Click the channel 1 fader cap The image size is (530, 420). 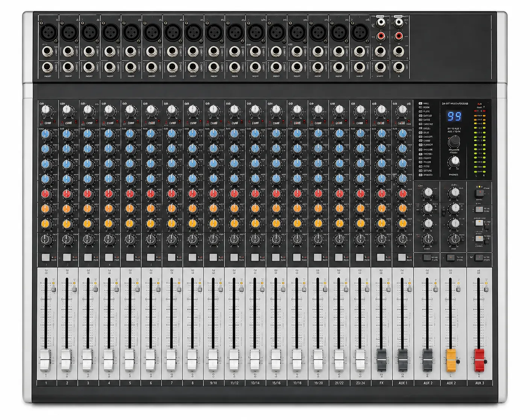45,361
